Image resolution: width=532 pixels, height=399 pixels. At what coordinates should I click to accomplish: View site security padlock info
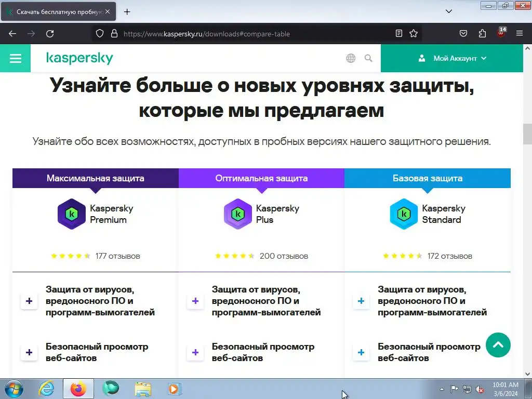tap(114, 34)
